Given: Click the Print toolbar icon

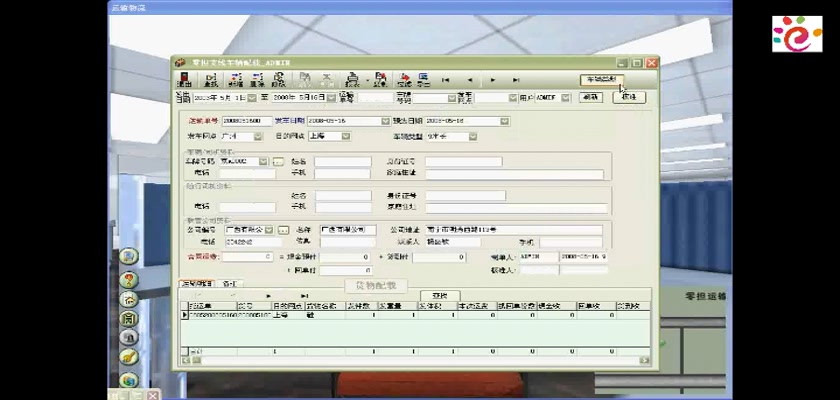Looking at the screenshot, I should pos(352,79).
